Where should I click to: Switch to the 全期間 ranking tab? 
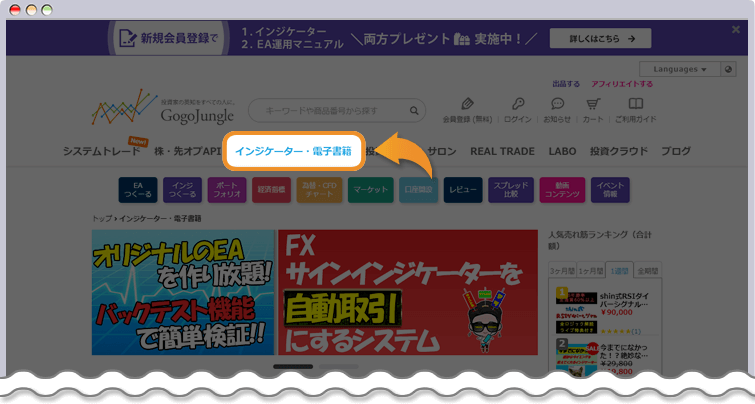point(648,271)
